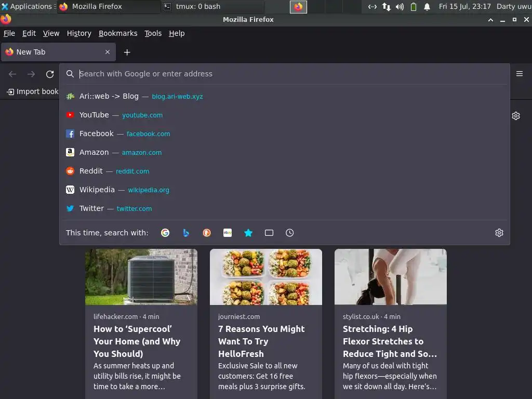Open the Edit menu
Viewport: 532px width, 399px height.
click(x=29, y=33)
